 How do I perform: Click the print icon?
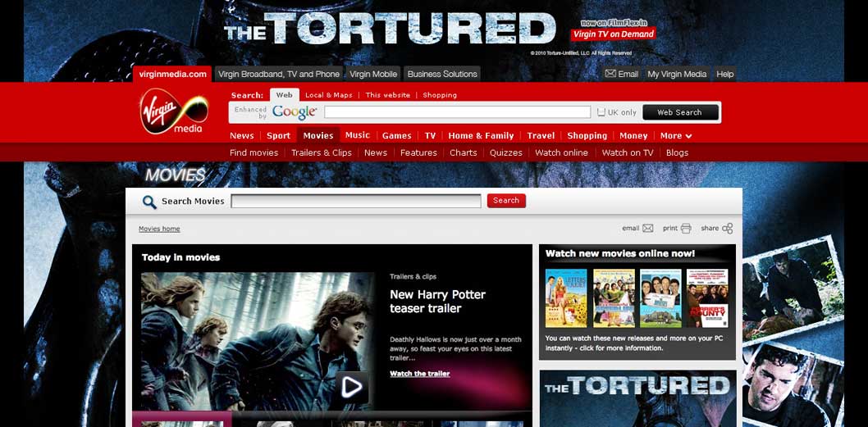[x=686, y=229]
